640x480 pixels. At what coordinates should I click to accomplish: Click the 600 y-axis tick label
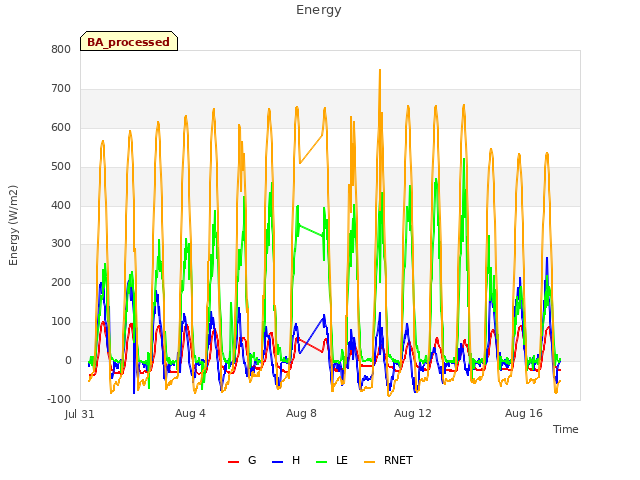click(x=61, y=128)
